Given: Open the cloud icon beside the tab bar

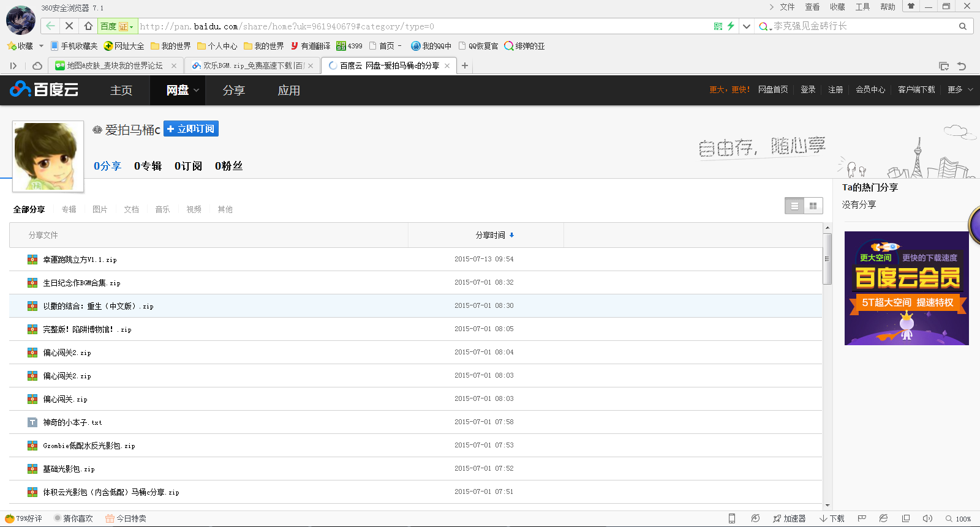Looking at the screenshot, I should [37, 65].
